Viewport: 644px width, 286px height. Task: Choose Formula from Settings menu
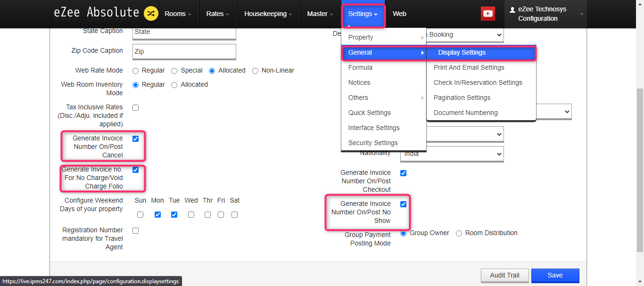(384, 67)
